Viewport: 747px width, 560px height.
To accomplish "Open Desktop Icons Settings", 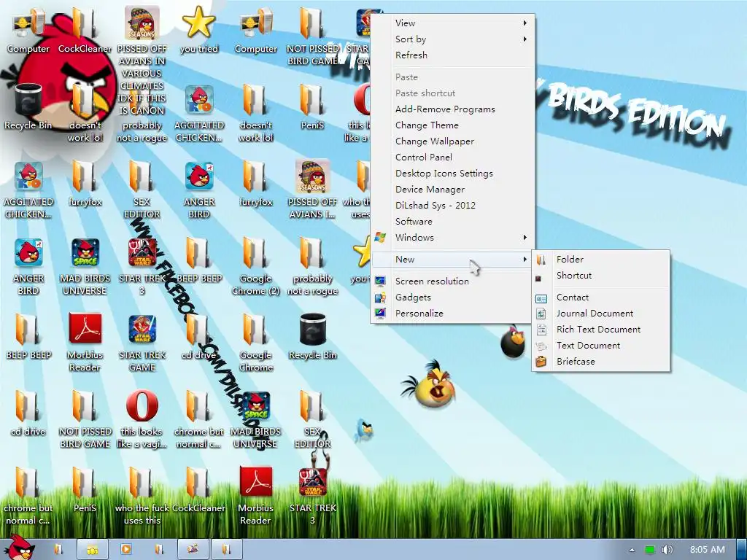I will coord(452,174).
